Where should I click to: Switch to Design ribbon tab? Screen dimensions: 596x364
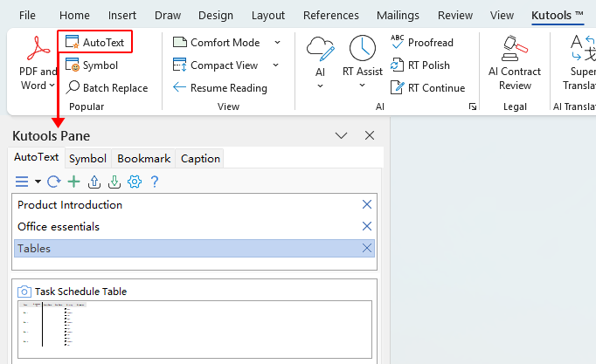216,16
